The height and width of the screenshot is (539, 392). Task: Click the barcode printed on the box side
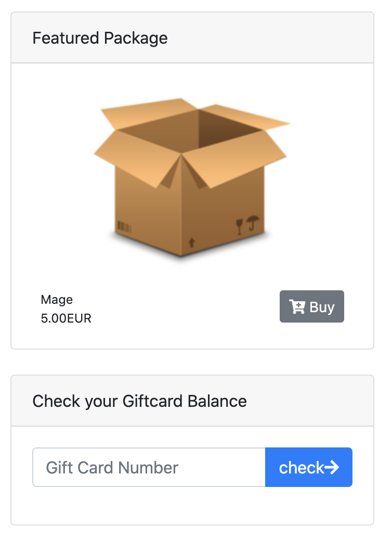[x=124, y=227]
